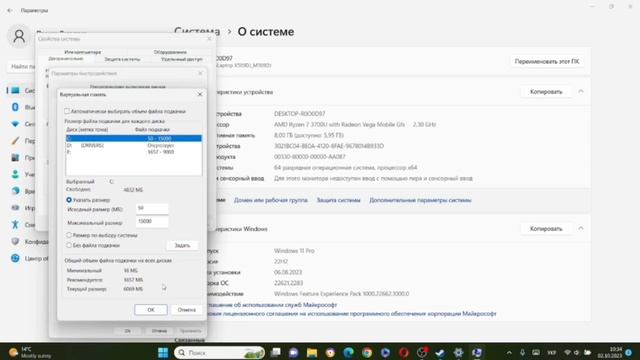Click 'Копировать' for device characteristics
Viewport: 640px width, 360px height.
pyautogui.click(x=546, y=91)
